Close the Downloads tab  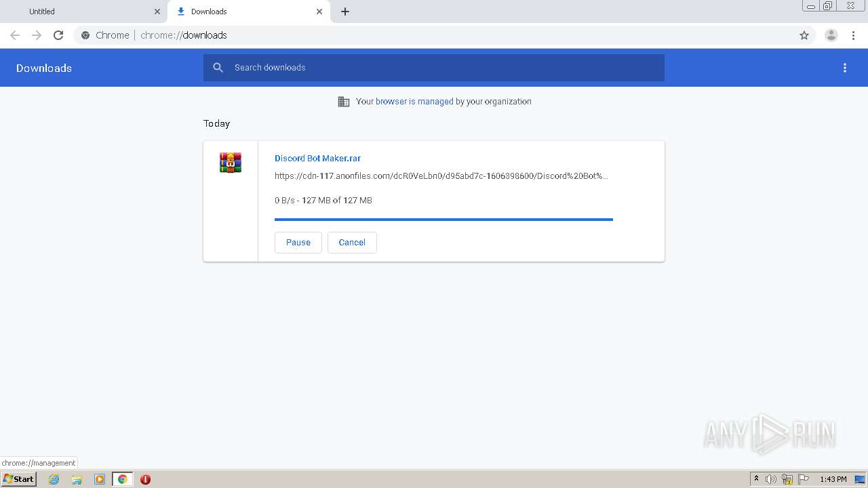pyautogui.click(x=319, y=12)
